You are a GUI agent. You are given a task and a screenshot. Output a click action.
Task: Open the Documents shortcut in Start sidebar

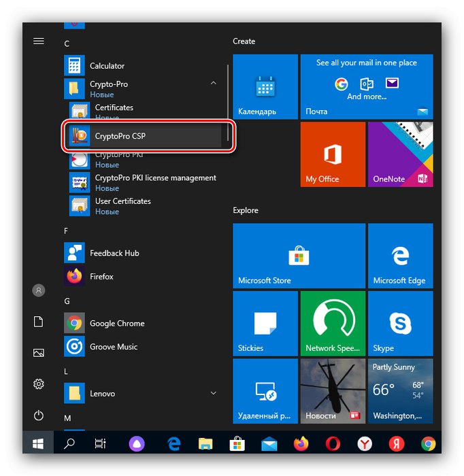click(x=39, y=322)
